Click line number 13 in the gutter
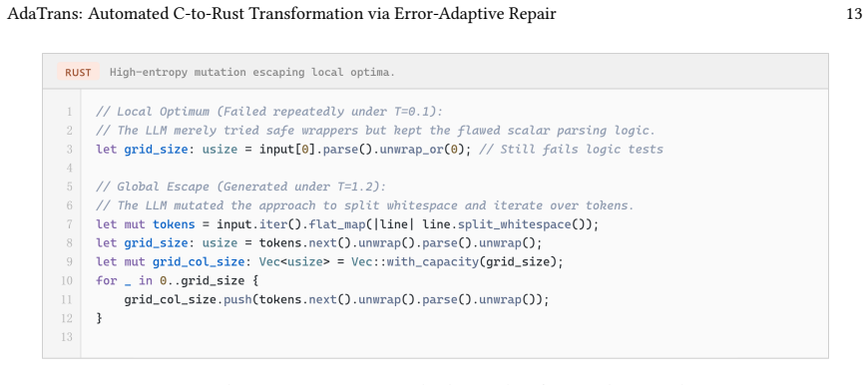Screen dimensions: 868x385 click(67, 337)
